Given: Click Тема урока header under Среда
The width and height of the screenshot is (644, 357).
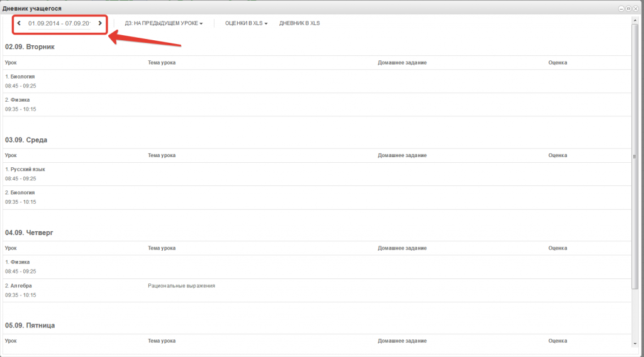Looking at the screenshot, I should pyautogui.click(x=162, y=155).
